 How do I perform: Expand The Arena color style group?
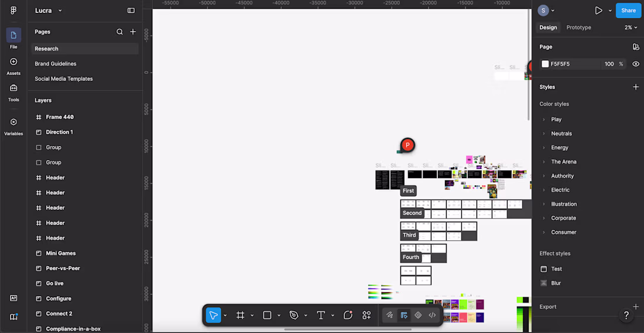pos(544,162)
